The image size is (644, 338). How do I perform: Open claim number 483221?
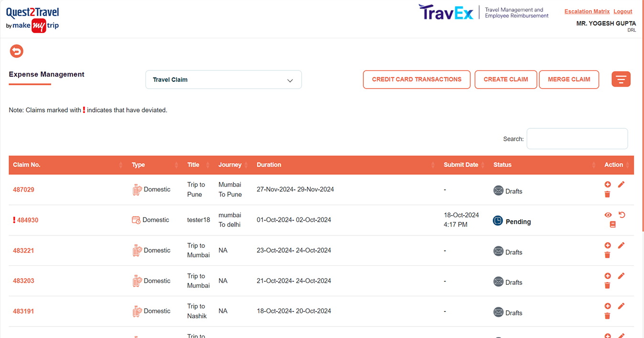coord(23,250)
